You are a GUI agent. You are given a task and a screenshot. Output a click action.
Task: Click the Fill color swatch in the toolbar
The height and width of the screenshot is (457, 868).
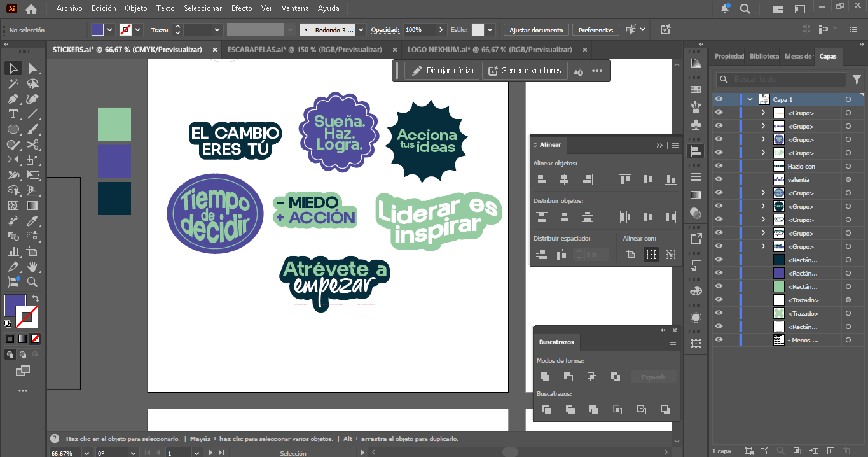15,306
